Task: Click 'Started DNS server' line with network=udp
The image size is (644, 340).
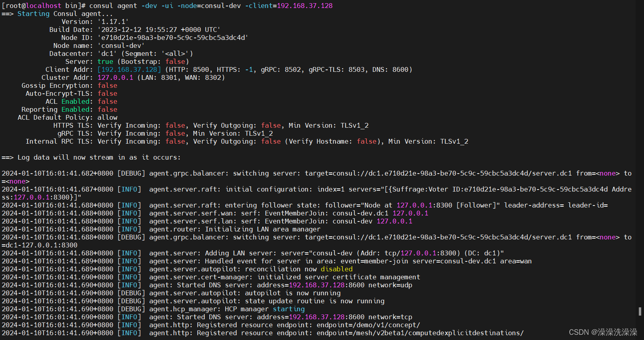Action: (207, 285)
